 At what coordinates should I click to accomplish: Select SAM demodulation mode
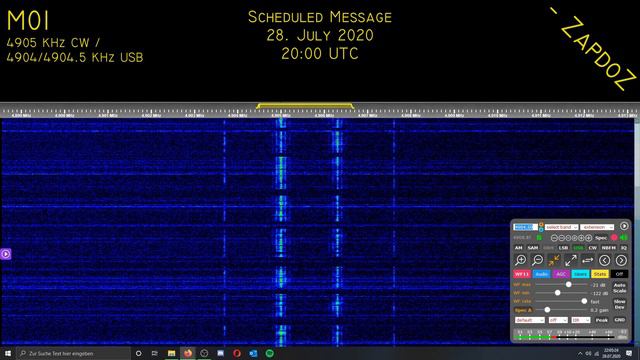pyautogui.click(x=533, y=248)
